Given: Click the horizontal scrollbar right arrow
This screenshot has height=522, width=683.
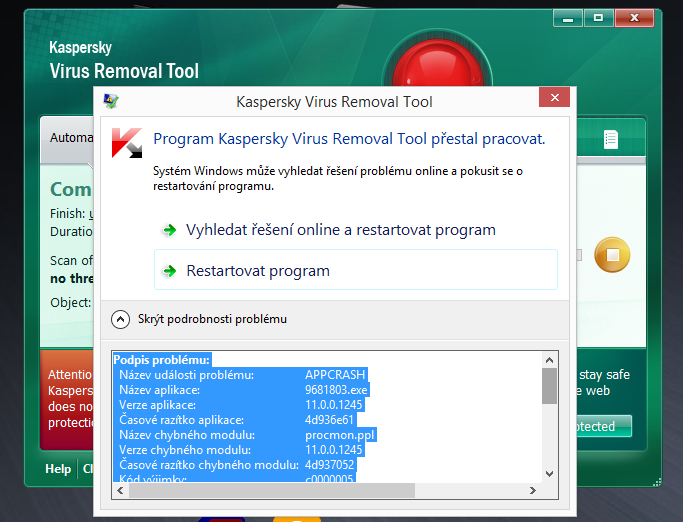Looking at the screenshot, I should tap(532, 491).
